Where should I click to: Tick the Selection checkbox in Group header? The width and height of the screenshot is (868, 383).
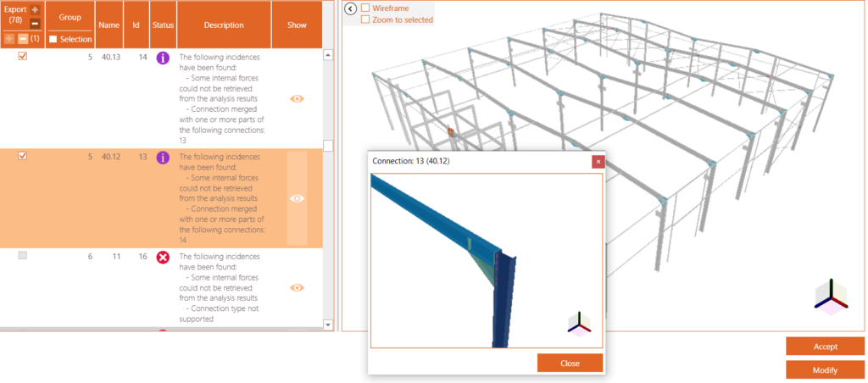53,39
